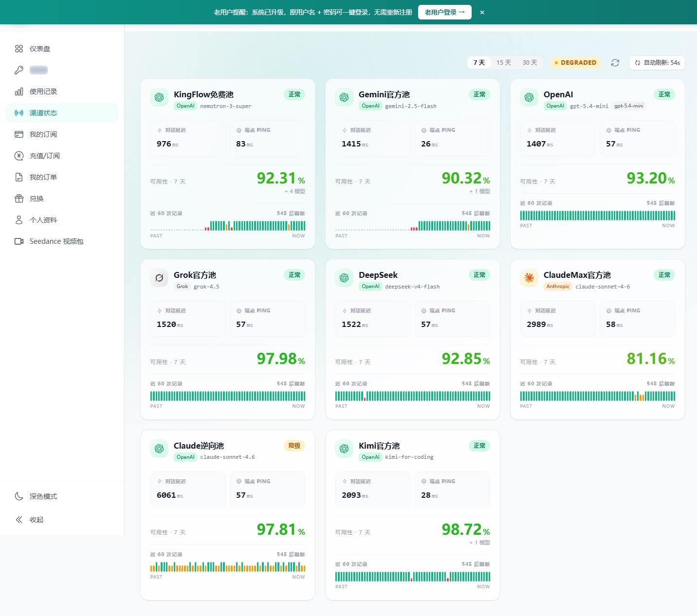Click the Grok官方池 logo icon
The image size is (697, 616).
pyautogui.click(x=159, y=278)
